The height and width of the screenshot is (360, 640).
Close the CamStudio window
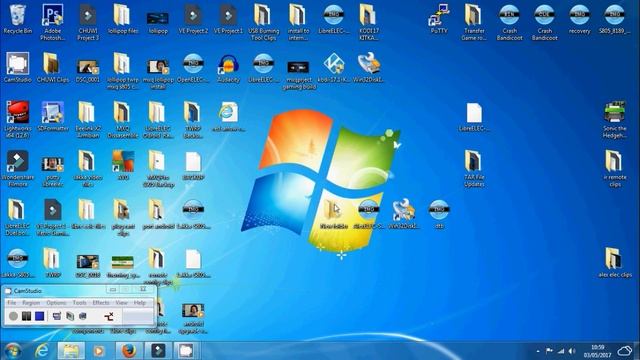(143, 289)
